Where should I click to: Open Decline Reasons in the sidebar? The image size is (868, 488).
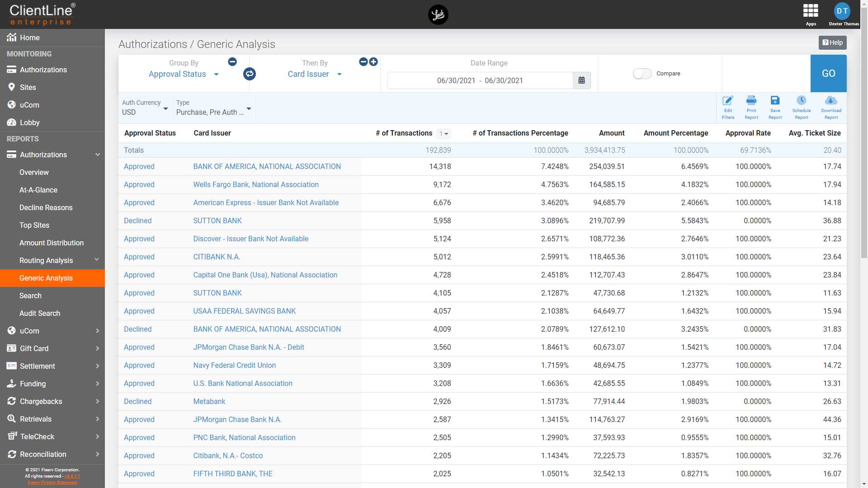click(46, 207)
